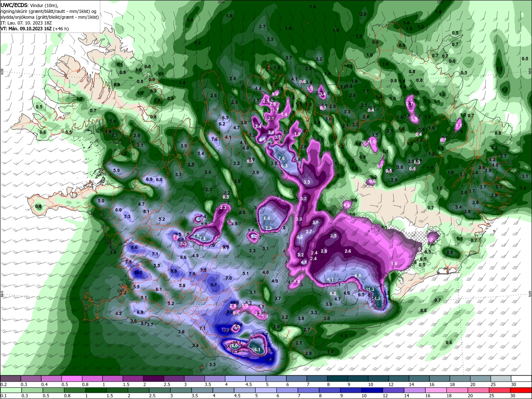This screenshot has height=399, width=532.
Task: Click the 11.3 precipitation value on the map
Action: (370, 289)
